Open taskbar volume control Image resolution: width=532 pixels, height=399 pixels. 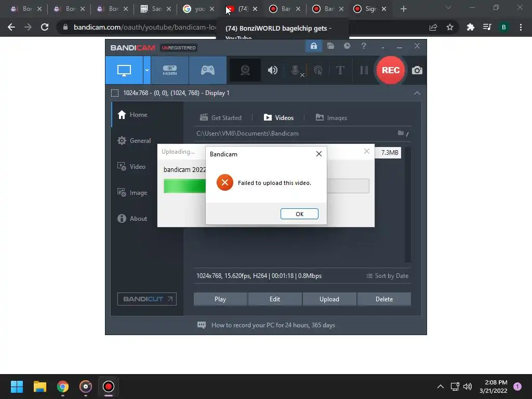pyautogui.click(x=468, y=387)
